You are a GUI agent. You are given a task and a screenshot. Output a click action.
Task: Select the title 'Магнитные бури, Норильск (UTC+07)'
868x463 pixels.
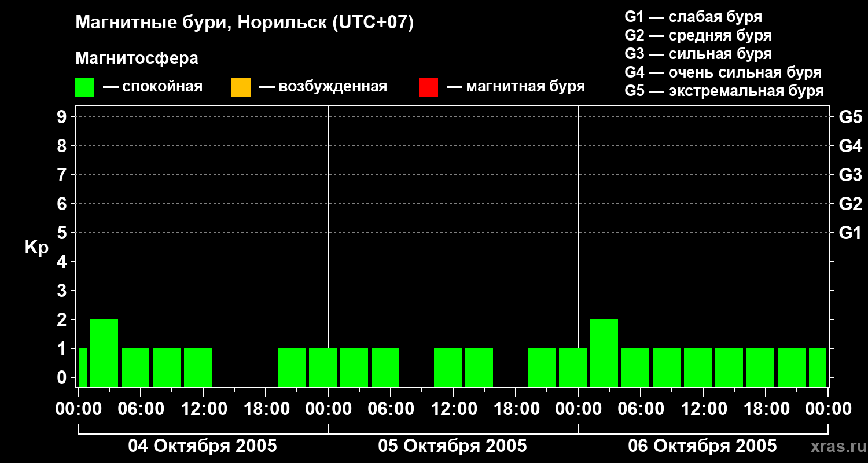click(x=245, y=23)
